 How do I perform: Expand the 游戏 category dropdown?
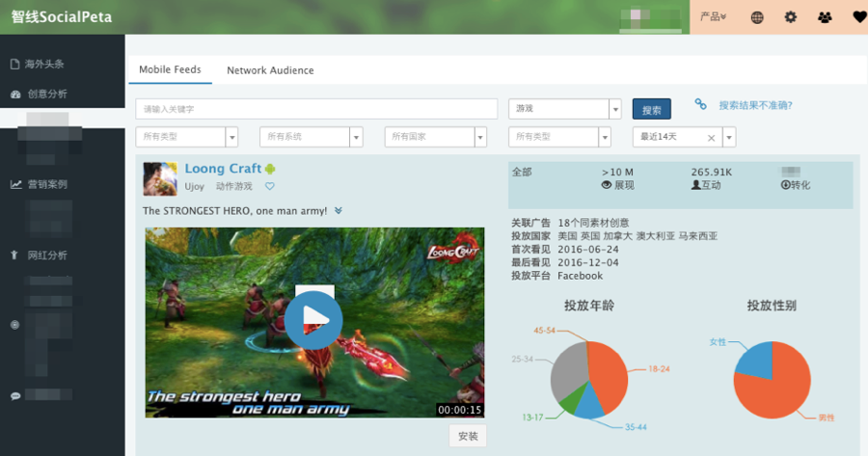click(614, 109)
